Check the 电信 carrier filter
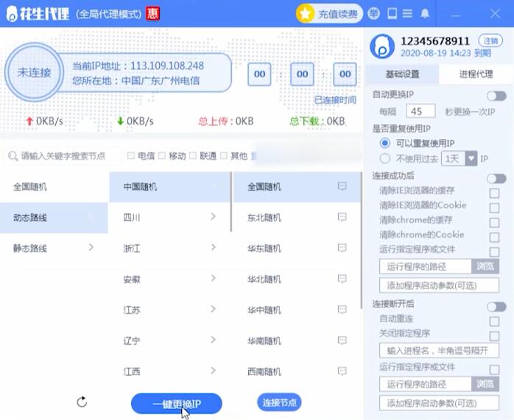Screen dimensions: 514x420 click(x=131, y=155)
